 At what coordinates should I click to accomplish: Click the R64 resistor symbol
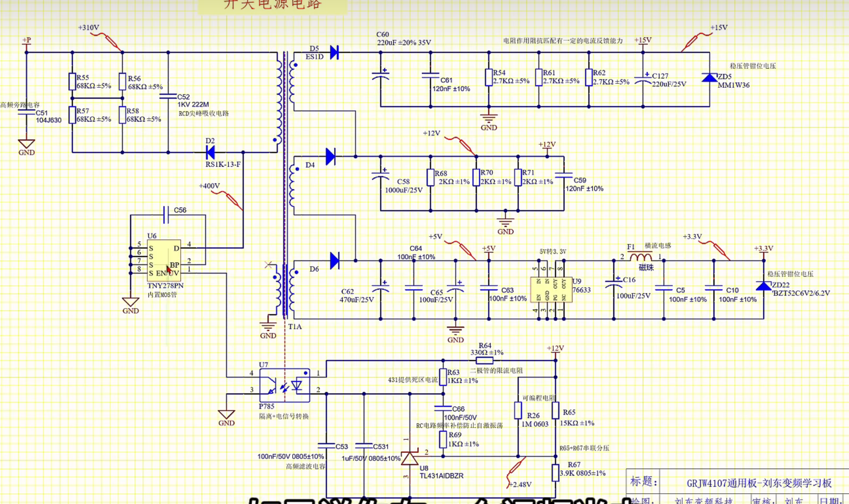point(485,361)
